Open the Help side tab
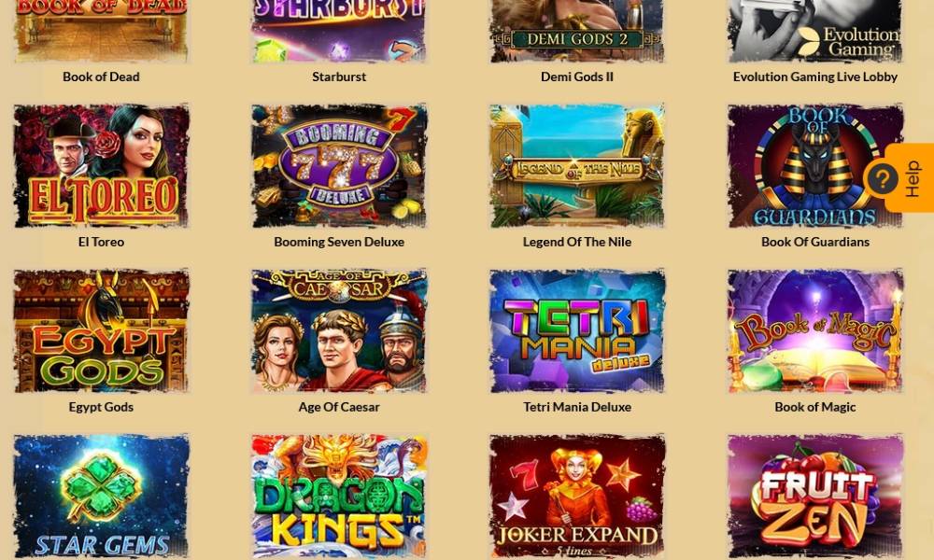Viewport: 934px width, 560px height. pos(910,178)
